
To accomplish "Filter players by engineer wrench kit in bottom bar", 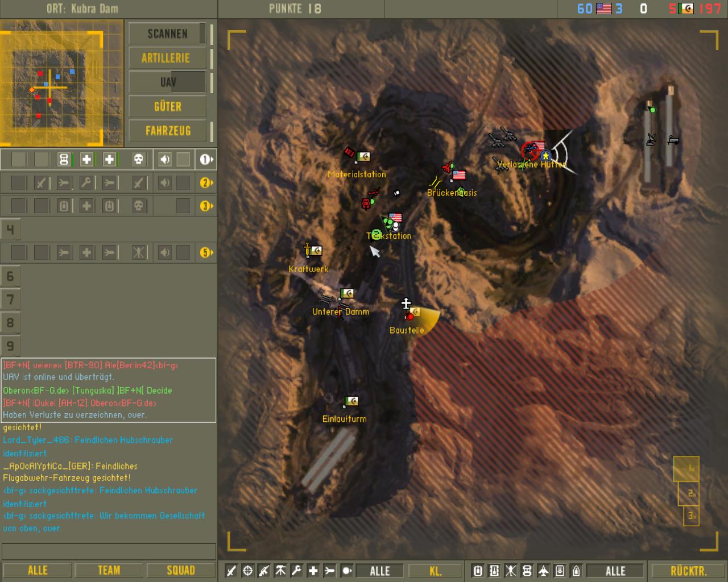I will (x=296, y=571).
